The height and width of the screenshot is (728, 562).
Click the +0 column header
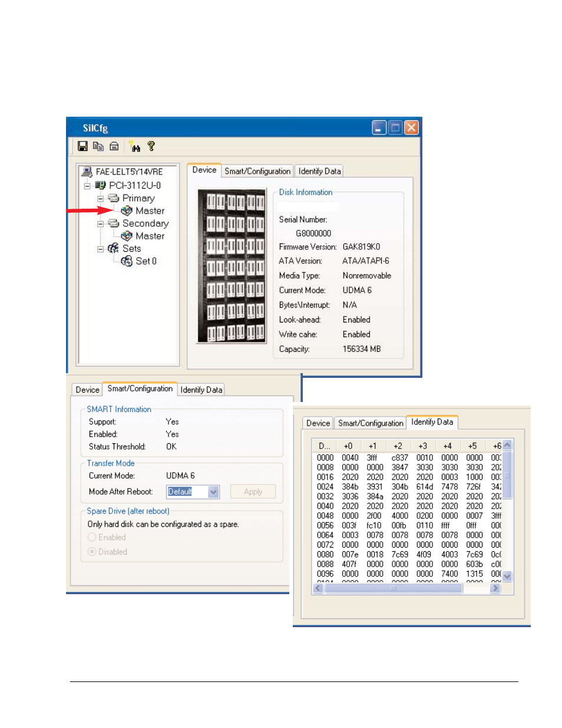click(x=349, y=446)
